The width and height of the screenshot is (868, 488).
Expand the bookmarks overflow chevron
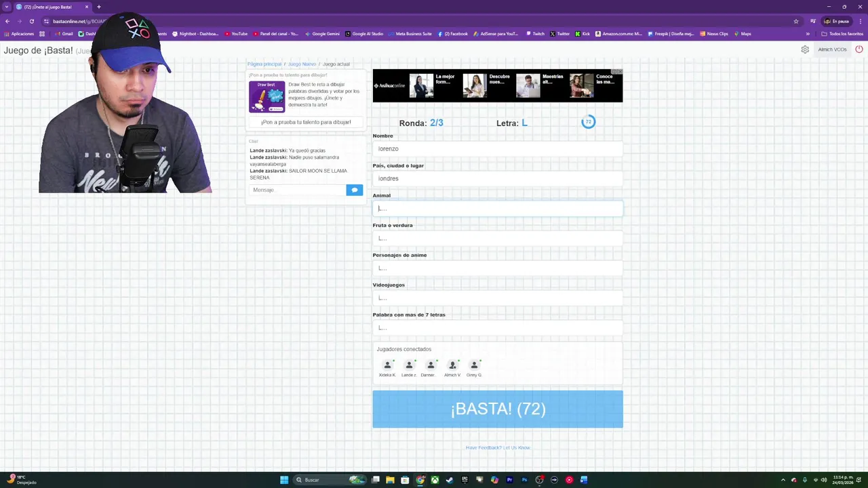pos(808,34)
